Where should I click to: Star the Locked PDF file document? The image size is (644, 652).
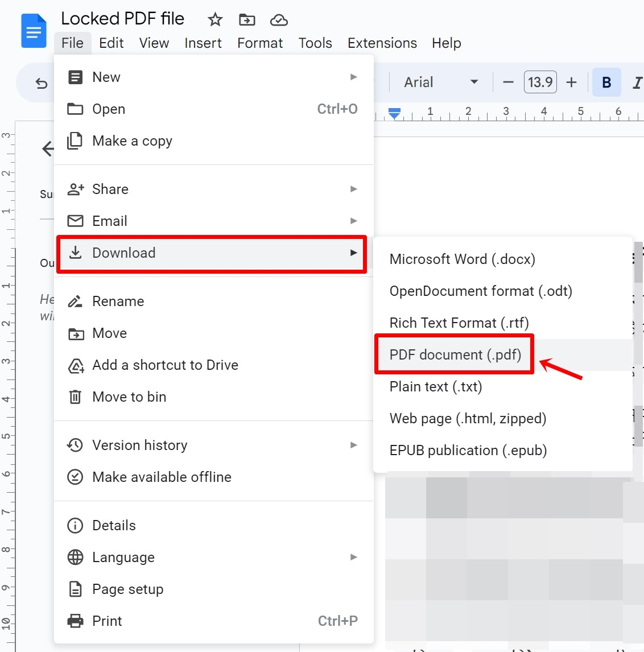point(214,19)
